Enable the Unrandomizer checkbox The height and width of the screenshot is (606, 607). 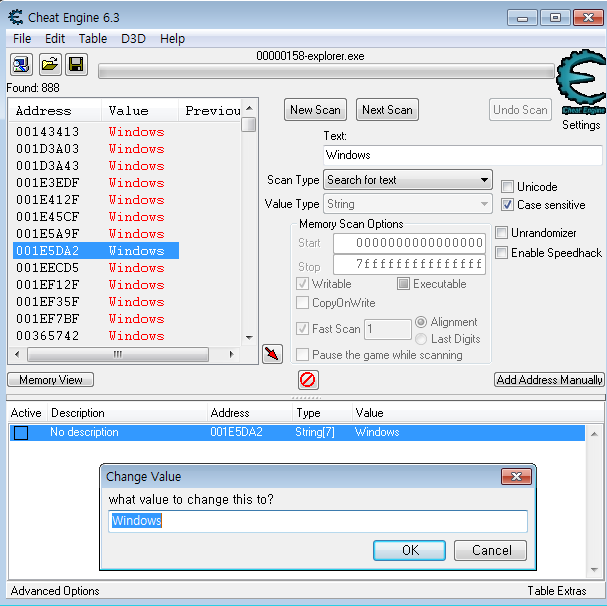point(501,233)
